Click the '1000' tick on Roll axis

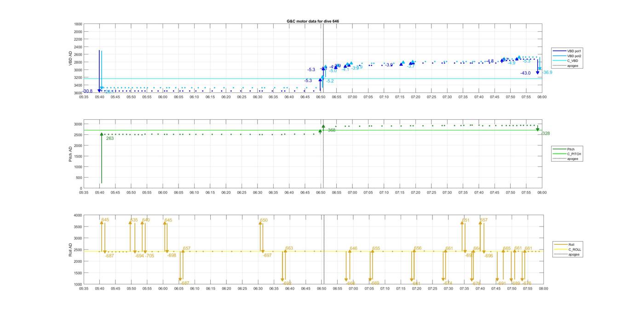pos(78,284)
